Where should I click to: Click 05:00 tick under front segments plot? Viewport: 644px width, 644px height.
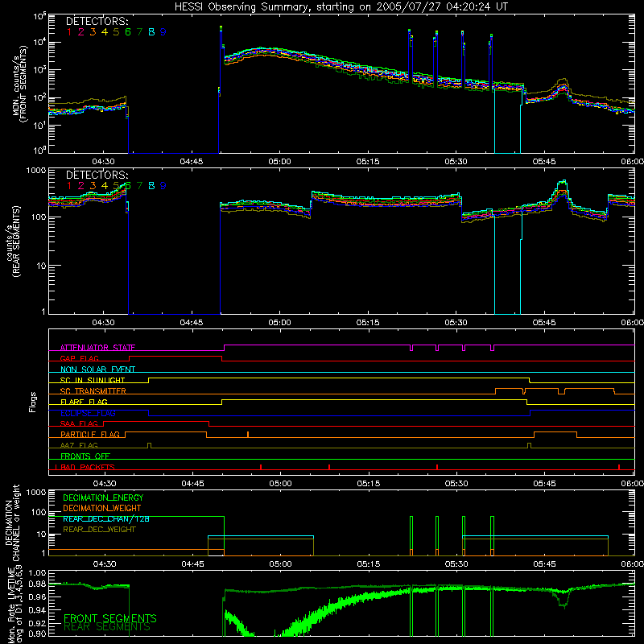(279, 162)
